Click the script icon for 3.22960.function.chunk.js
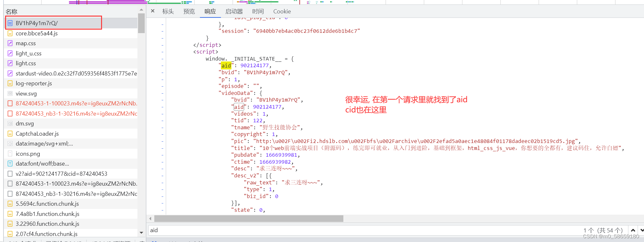644x242 pixels. [10, 224]
